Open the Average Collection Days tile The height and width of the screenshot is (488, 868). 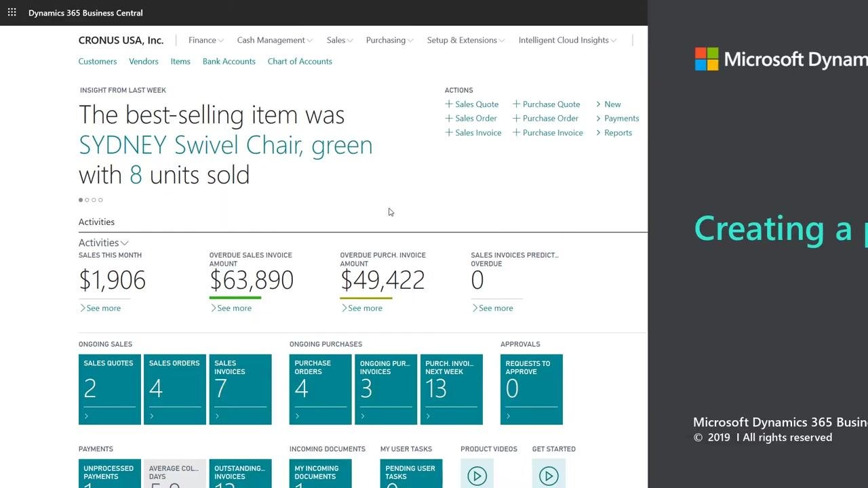click(175, 474)
